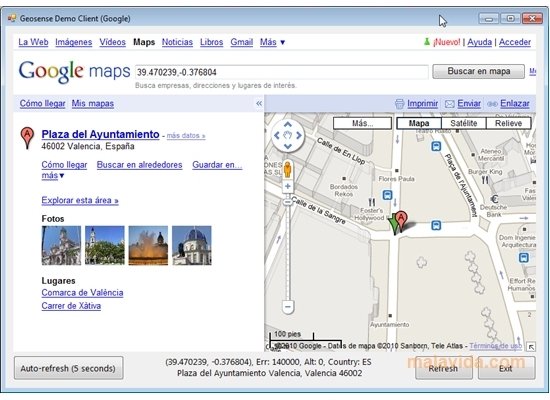The width and height of the screenshot is (550, 400).
Task: Open the Más... map layers button
Action: 362,123
